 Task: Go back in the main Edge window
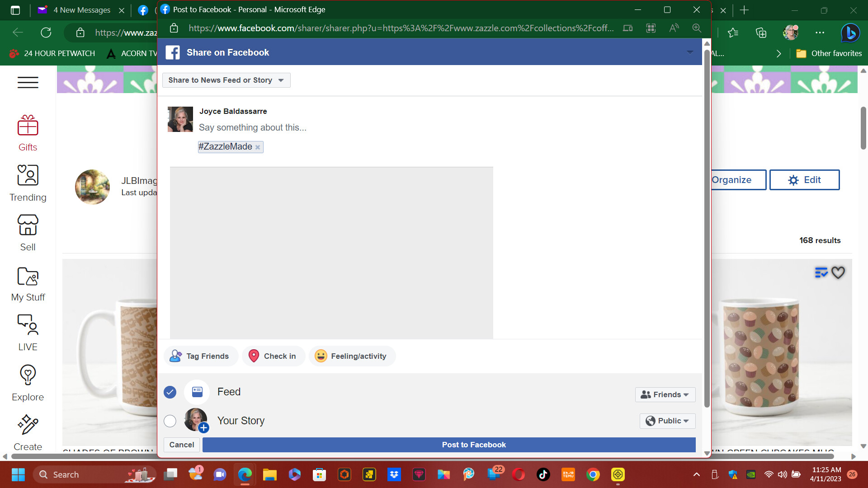point(18,33)
